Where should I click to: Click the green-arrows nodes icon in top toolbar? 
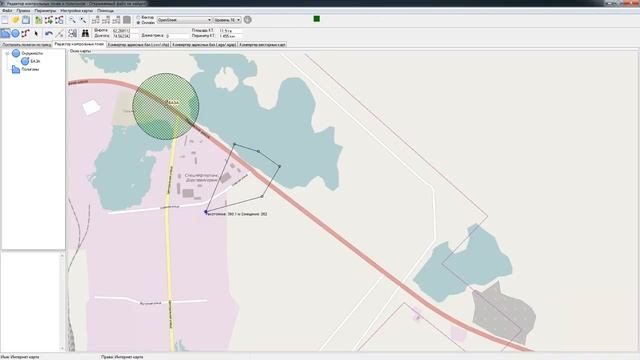coord(49,20)
